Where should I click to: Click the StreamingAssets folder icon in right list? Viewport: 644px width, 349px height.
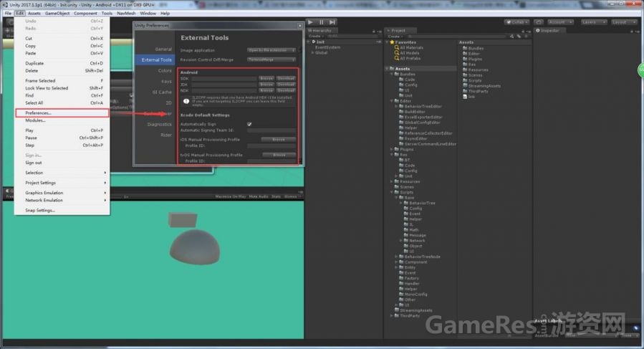click(x=465, y=86)
